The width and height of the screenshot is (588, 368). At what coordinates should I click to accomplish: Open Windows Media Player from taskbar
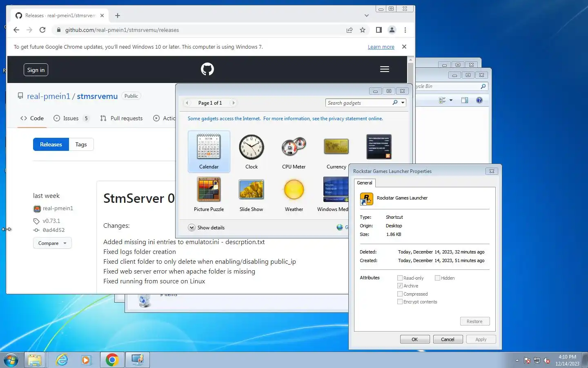[86, 360]
